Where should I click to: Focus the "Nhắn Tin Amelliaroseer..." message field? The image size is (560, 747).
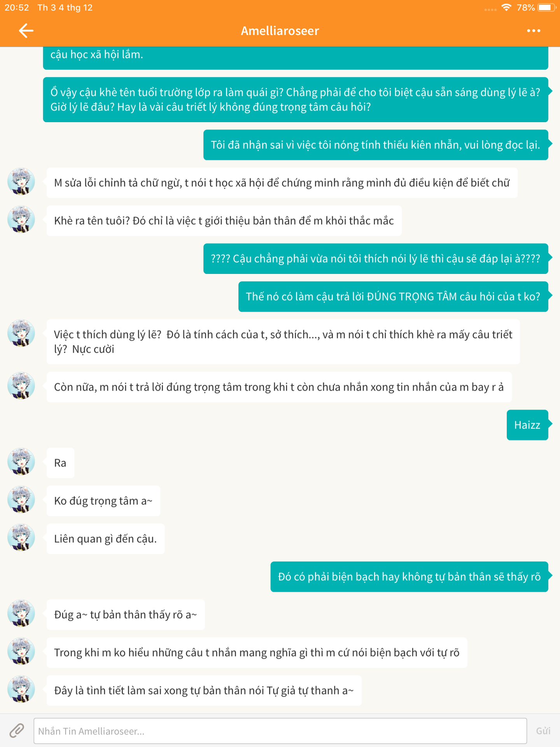280,731
